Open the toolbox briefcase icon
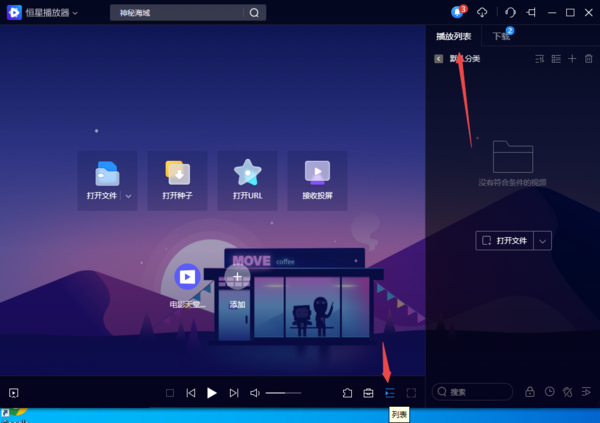 (x=368, y=393)
